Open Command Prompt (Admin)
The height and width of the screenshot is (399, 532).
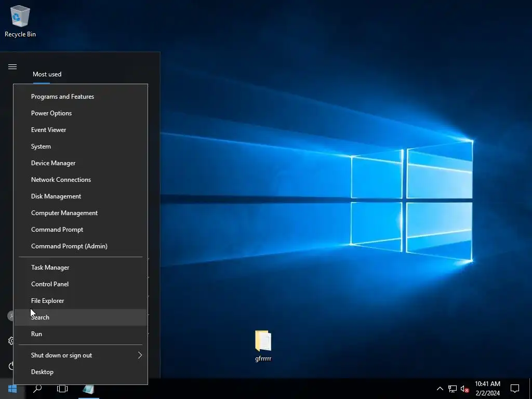pyautogui.click(x=81, y=246)
